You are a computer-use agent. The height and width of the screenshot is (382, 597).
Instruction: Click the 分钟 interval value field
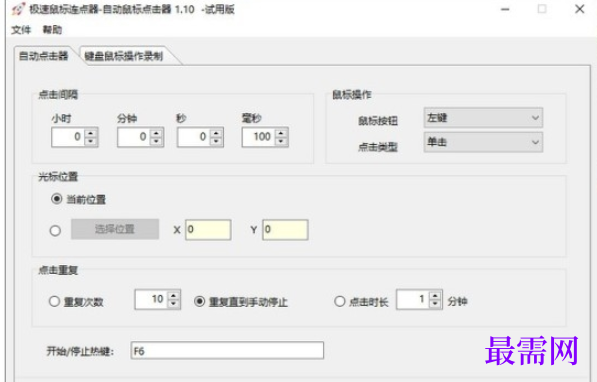pos(134,137)
